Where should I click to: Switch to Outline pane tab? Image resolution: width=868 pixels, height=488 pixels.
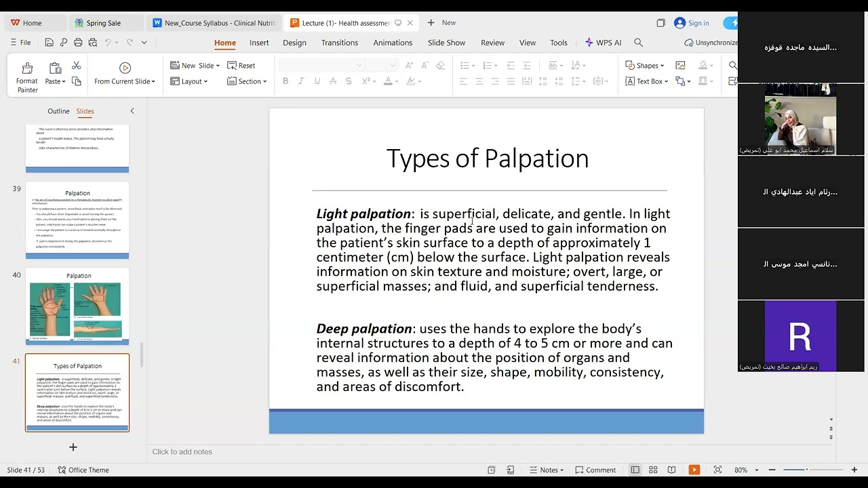(58, 111)
